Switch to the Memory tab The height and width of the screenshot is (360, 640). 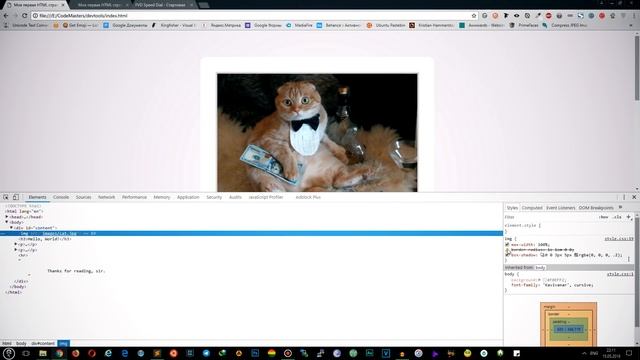pos(162,197)
